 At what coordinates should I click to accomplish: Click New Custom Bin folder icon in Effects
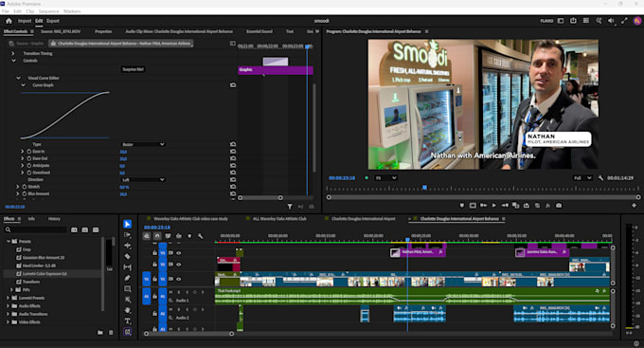coord(100,333)
